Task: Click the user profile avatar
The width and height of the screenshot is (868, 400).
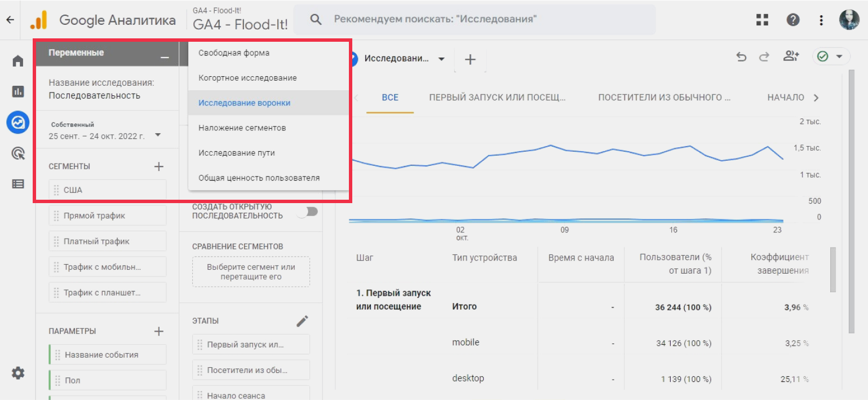Action: coord(849,20)
